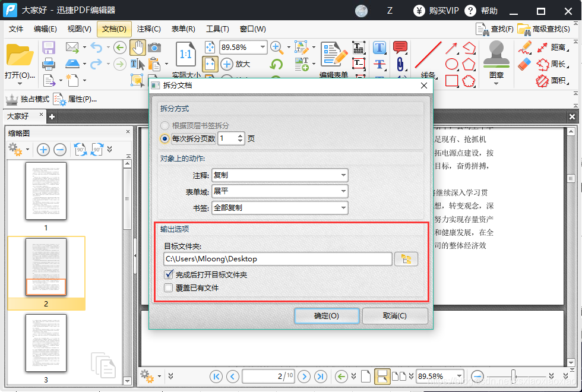Click the browse folder icon in dialog

tap(406, 259)
